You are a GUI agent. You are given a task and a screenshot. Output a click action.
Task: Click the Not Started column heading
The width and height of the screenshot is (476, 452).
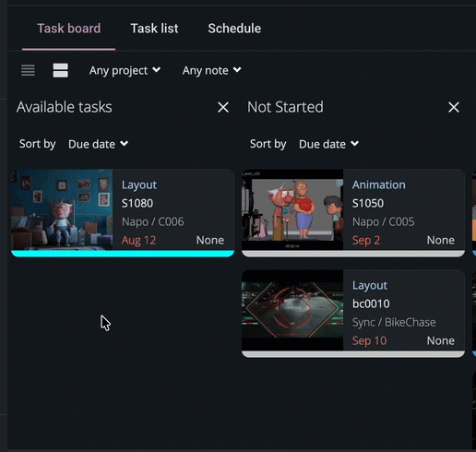285,107
